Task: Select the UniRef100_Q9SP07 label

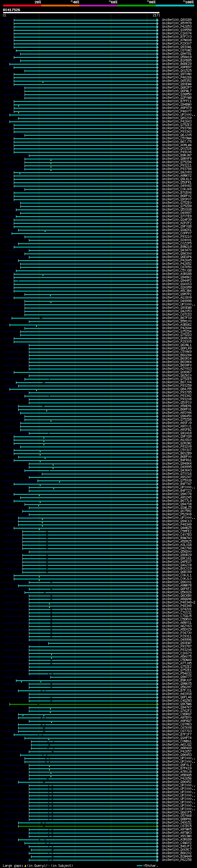Action: (177, 200)
